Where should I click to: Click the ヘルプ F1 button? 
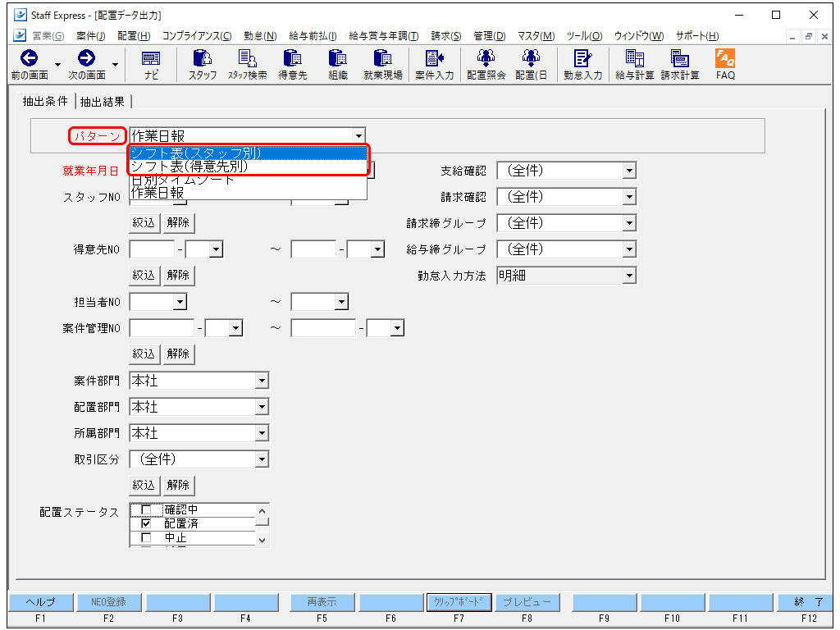tap(41, 602)
